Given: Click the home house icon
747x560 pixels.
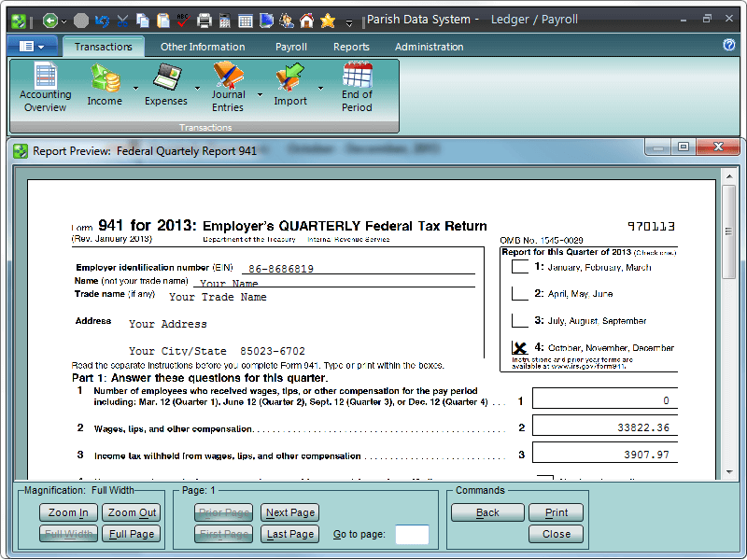Looking at the screenshot, I should click(x=307, y=21).
